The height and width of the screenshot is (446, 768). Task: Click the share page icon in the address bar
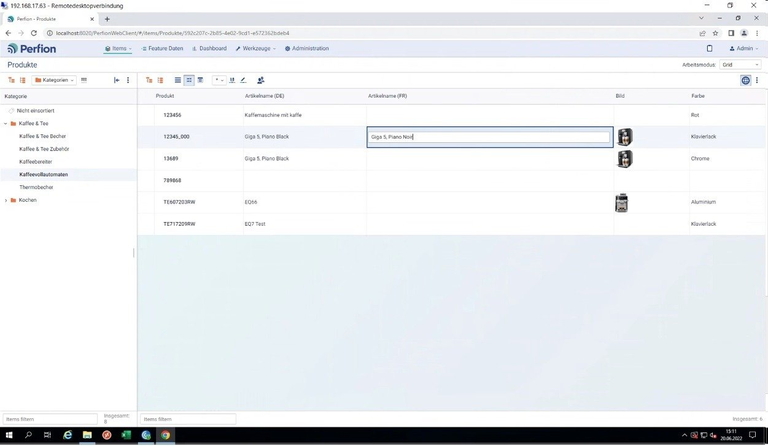pyautogui.click(x=702, y=33)
